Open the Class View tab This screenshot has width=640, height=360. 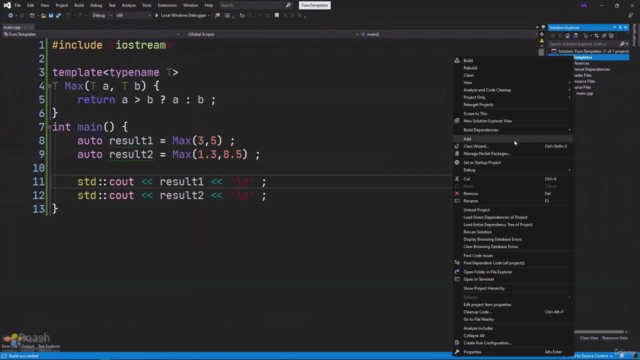pos(589,338)
